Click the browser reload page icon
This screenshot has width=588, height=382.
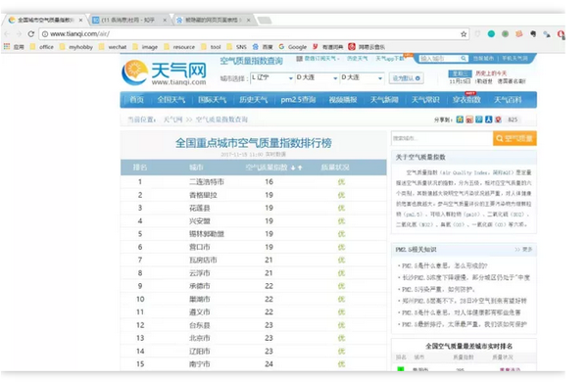[x=31, y=34]
